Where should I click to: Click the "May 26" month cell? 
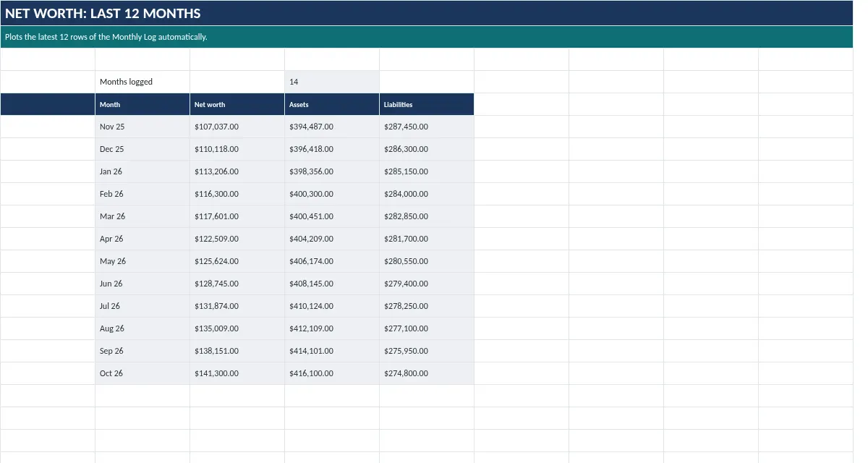(x=142, y=261)
